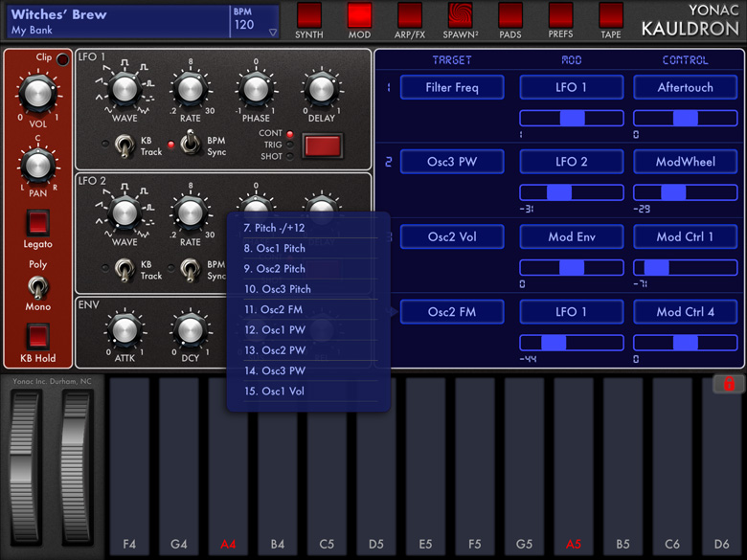Select 7. Pitch -/+12 from target list
Screen dimensions: 747x560
(x=309, y=228)
